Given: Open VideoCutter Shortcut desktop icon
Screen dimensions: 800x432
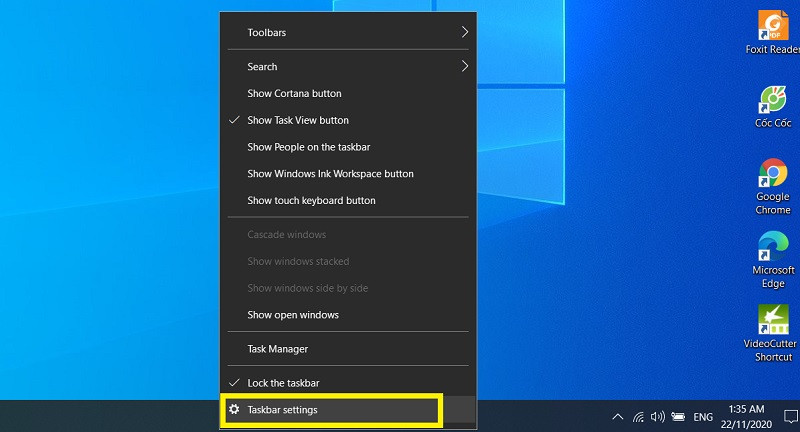Looking at the screenshot, I should (x=772, y=334).
